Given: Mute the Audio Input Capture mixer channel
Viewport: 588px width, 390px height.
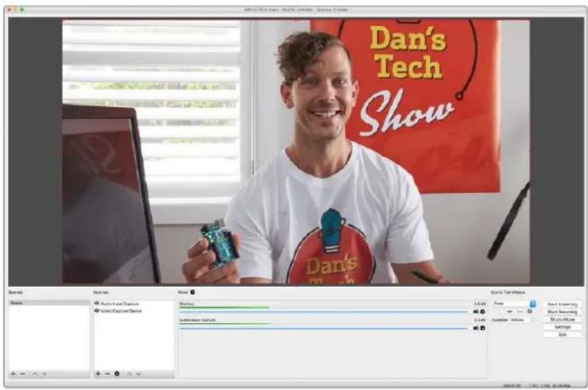Looking at the screenshot, I should click(x=476, y=328).
